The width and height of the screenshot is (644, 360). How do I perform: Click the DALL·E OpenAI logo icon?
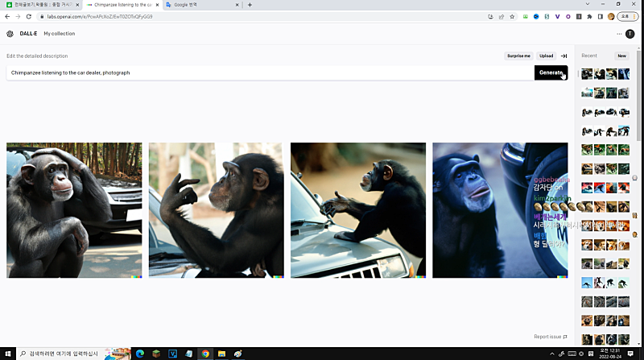pos(10,34)
